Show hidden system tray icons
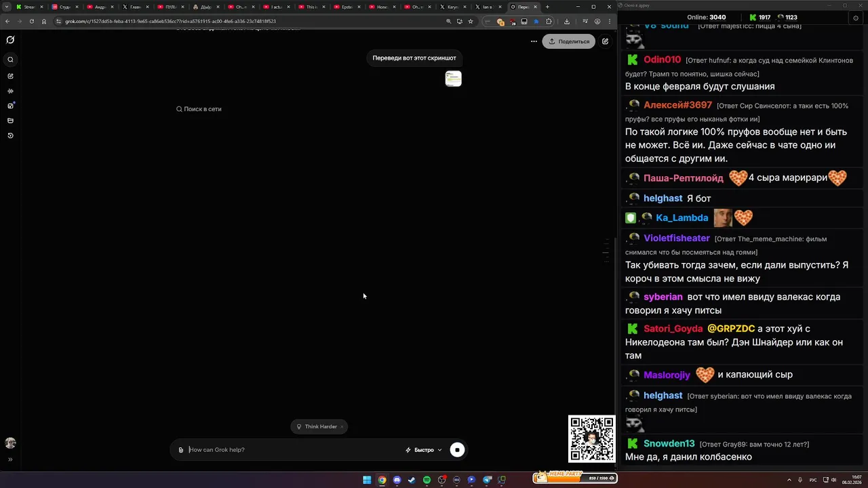This screenshot has height=488, width=868. 789,480
